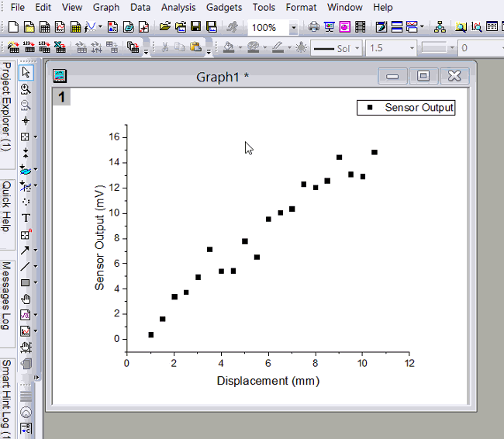Viewport: 504px width, 439px height.
Task: Click the Print icon in the toolbar
Action: [314, 27]
